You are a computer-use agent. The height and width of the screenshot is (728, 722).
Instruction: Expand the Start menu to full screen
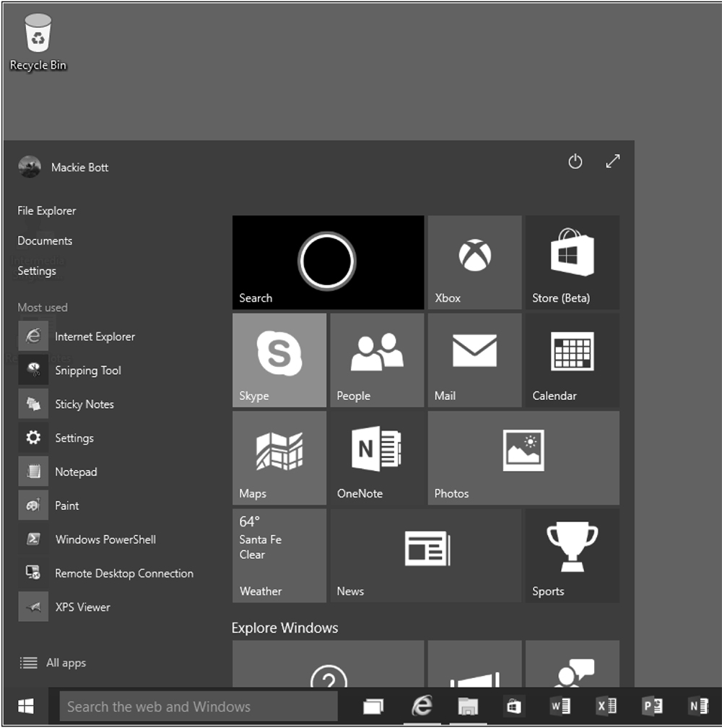612,162
